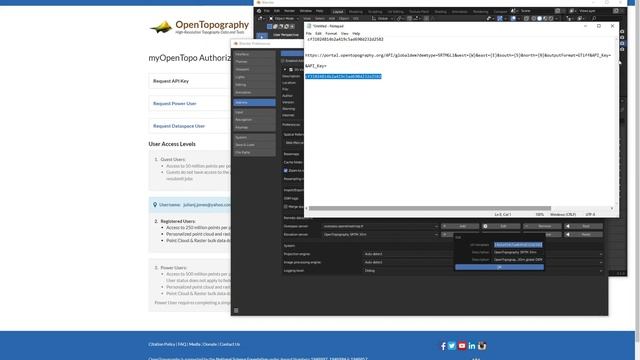Toggle the Zoom to checkbox in add-on preferences

click(286, 170)
